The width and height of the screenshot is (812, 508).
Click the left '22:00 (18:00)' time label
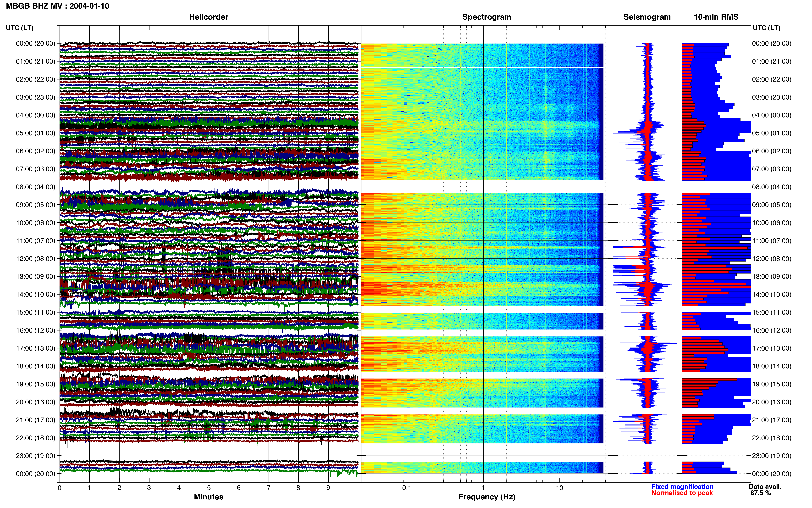(36, 438)
